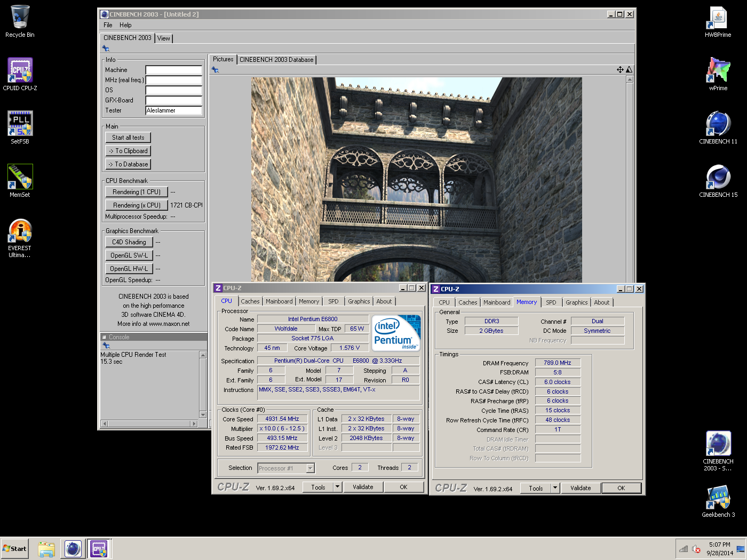Click Start all tests button
Viewport: 747px width, 560px height.
[x=128, y=138]
